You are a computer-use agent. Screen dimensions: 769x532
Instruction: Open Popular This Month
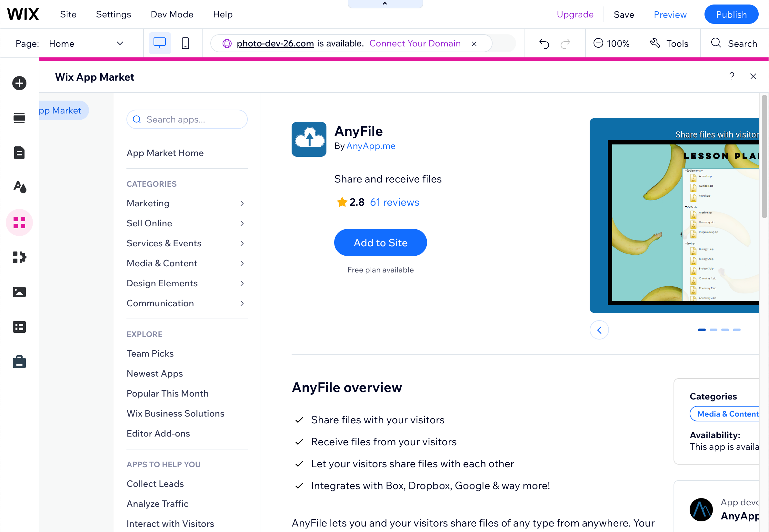pyautogui.click(x=167, y=393)
